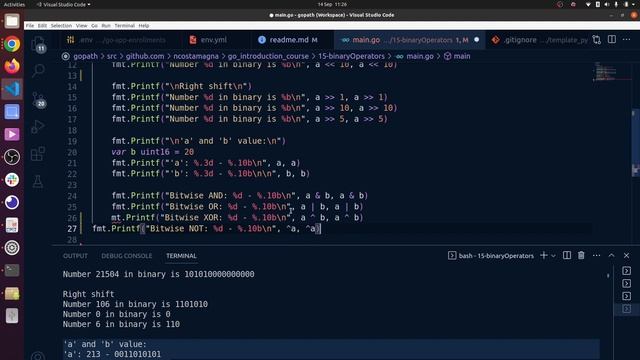The width and height of the screenshot is (640, 360).
Task: Open the View menu
Action: point(81,25)
